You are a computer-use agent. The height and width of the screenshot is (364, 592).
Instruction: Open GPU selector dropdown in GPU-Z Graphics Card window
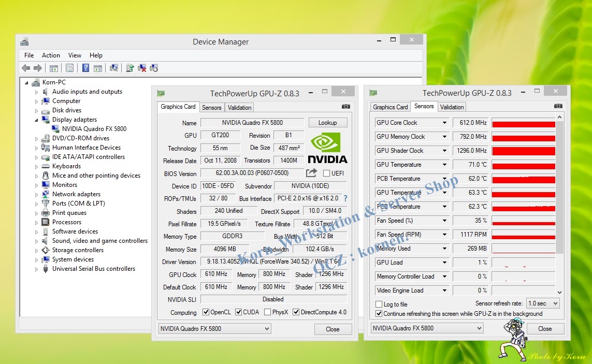pyautogui.click(x=214, y=328)
